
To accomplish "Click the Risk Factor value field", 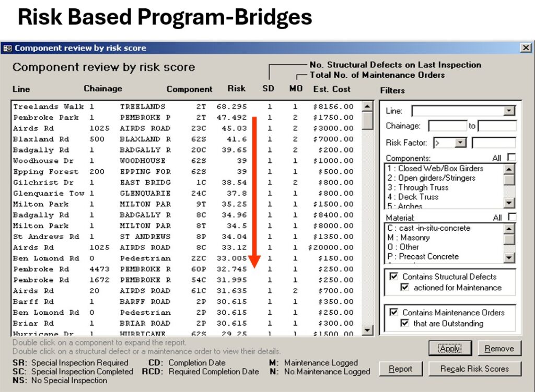I will tap(494, 142).
